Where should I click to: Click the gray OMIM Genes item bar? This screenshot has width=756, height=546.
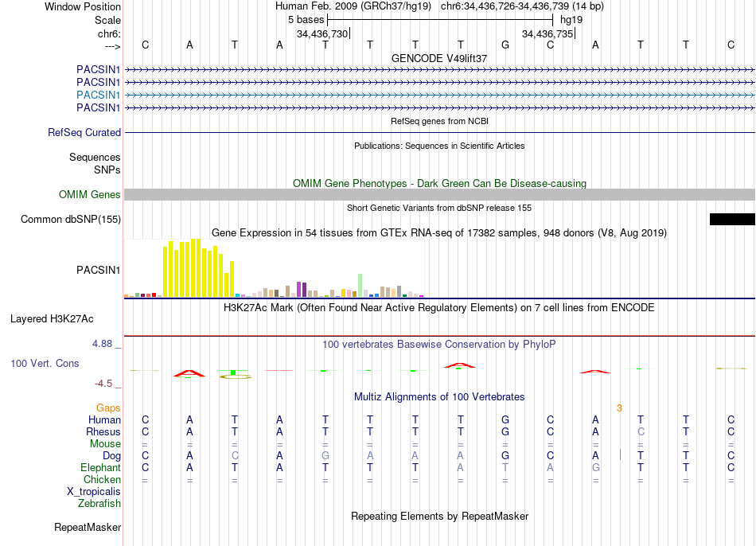coord(439,194)
